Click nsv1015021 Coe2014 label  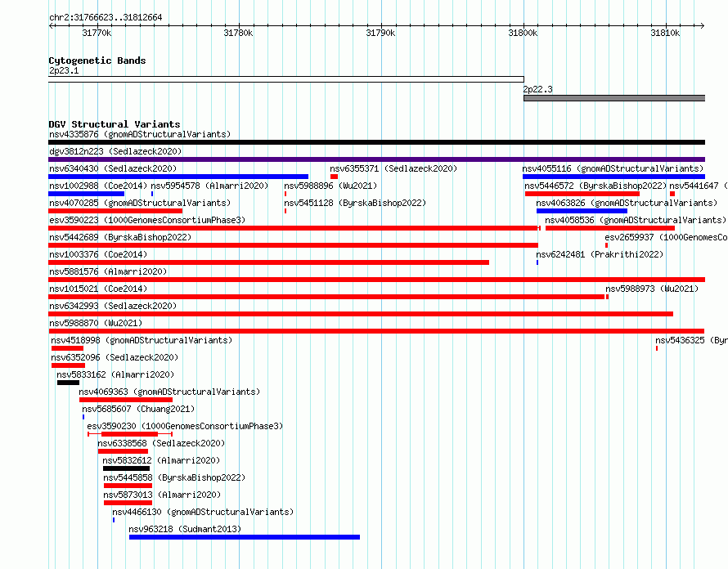tap(98, 289)
